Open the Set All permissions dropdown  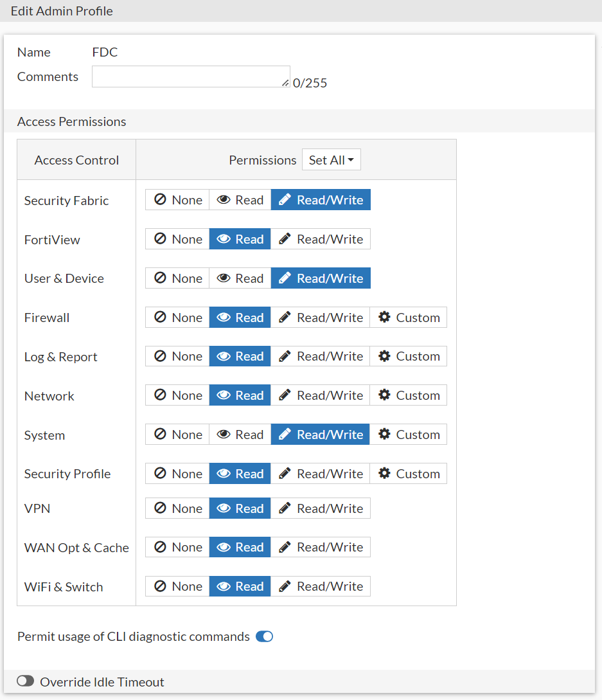(331, 160)
